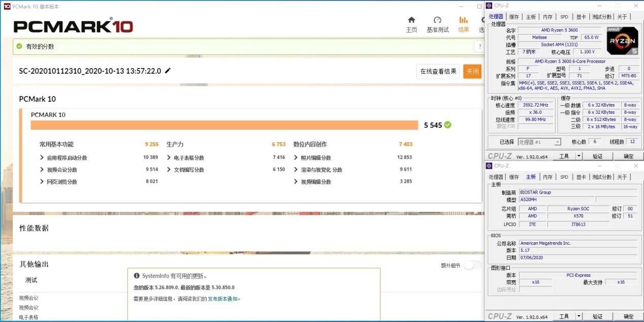Viewport: 644px width, 322px height.
Task: Click the Socket AM4 (1331) value
Action: tap(560, 45)
